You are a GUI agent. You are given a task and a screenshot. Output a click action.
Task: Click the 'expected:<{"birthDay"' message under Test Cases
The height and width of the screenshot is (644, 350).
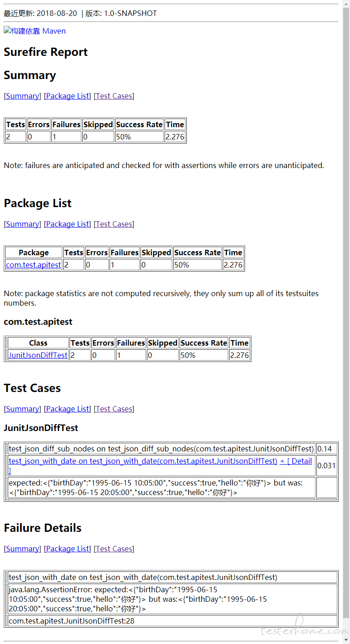(x=161, y=487)
